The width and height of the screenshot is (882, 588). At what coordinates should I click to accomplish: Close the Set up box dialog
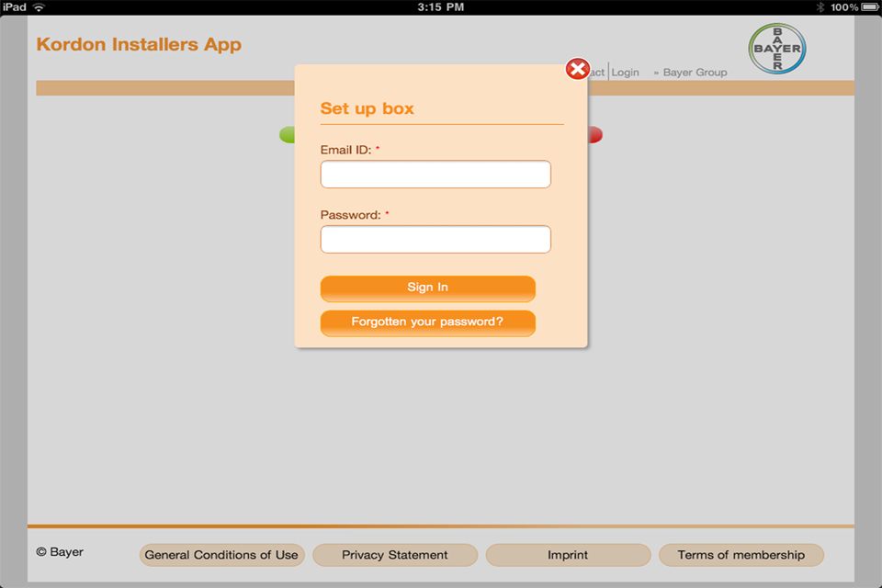click(577, 69)
